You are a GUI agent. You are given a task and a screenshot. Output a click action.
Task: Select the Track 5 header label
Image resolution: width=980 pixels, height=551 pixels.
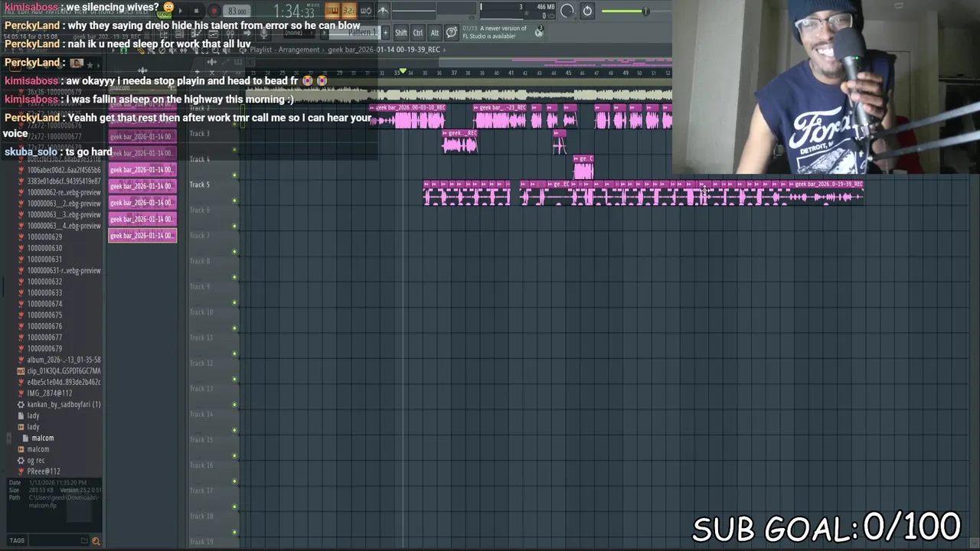pyautogui.click(x=199, y=184)
